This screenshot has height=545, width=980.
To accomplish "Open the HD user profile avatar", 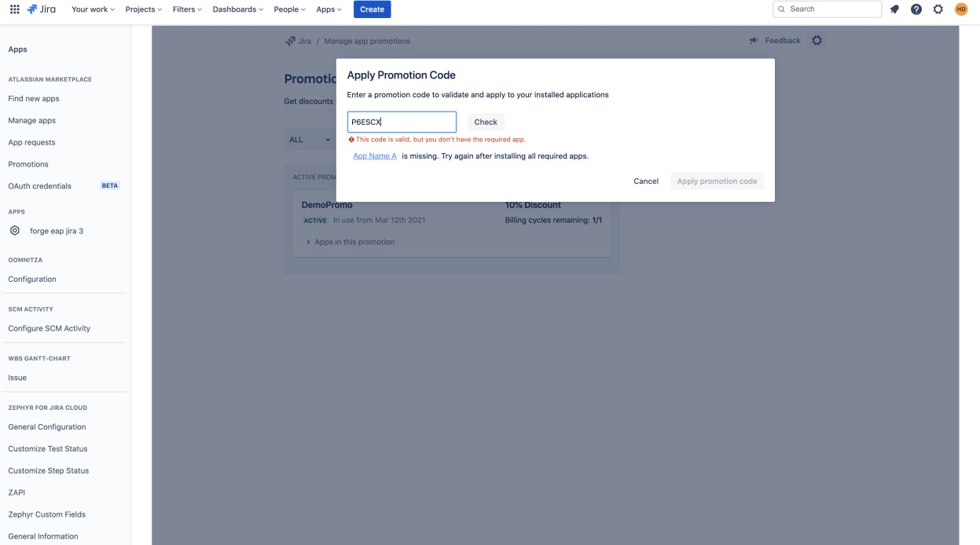I will tap(961, 9).
